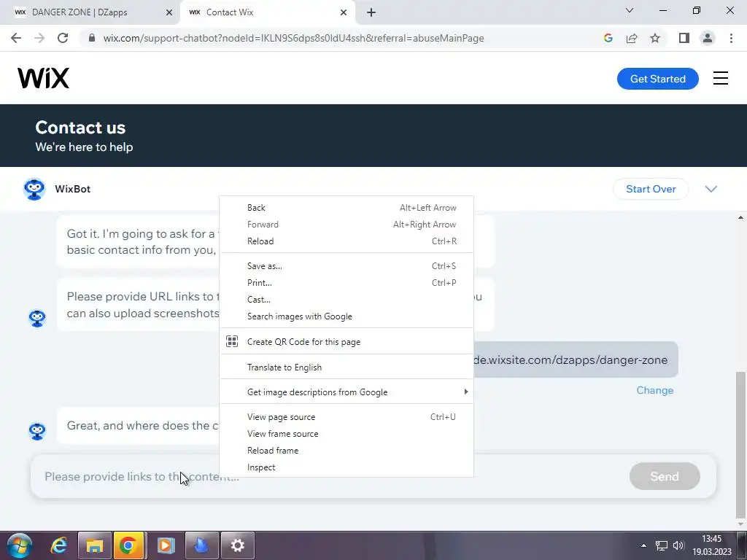This screenshot has width=747, height=560.
Task: Launch Internet Explorer from the taskbar
Action: (58, 545)
